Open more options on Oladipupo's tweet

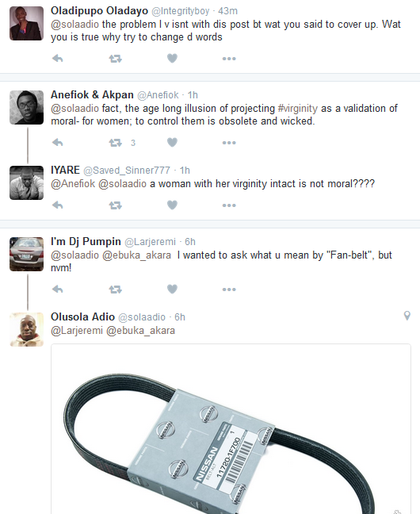click(x=229, y=59)
